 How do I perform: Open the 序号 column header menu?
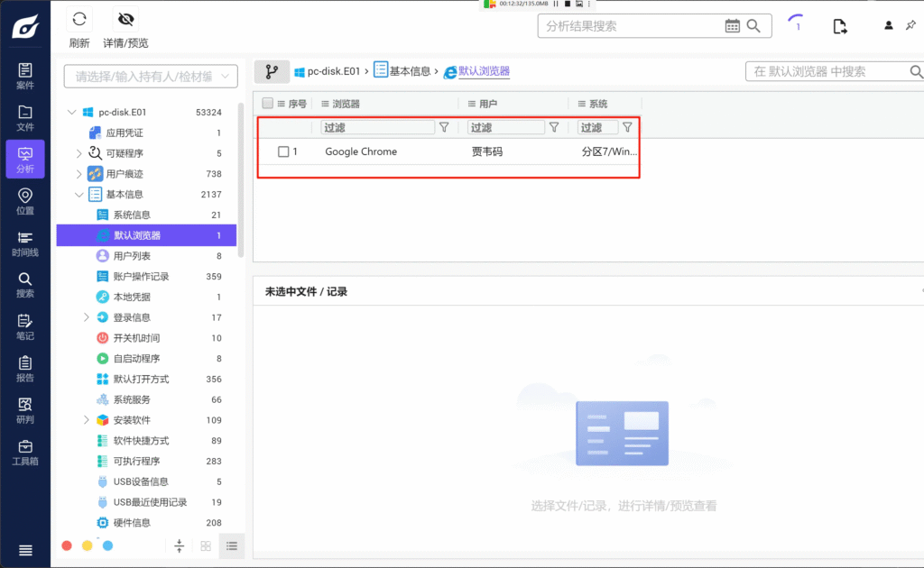click(x=282, y=104)
